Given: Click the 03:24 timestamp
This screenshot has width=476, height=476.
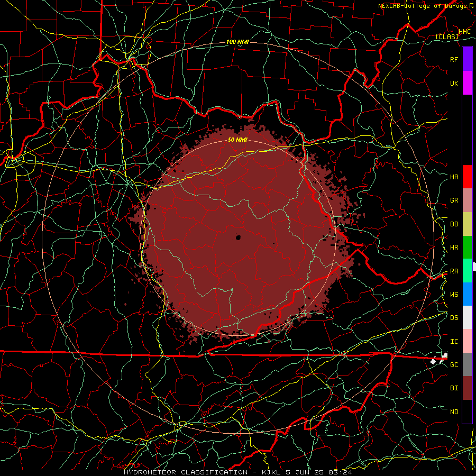Looking at the screenshot, I should (x=341, y=472).
